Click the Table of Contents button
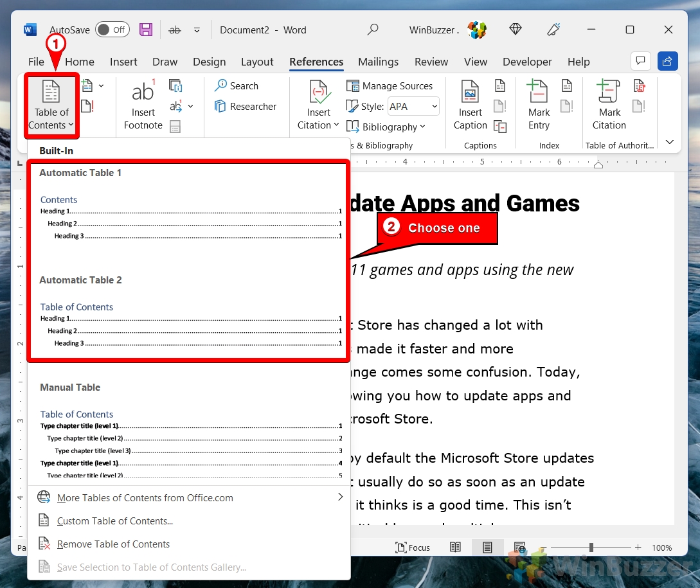This screenshot has height=588, width=700. click(51, 106)
